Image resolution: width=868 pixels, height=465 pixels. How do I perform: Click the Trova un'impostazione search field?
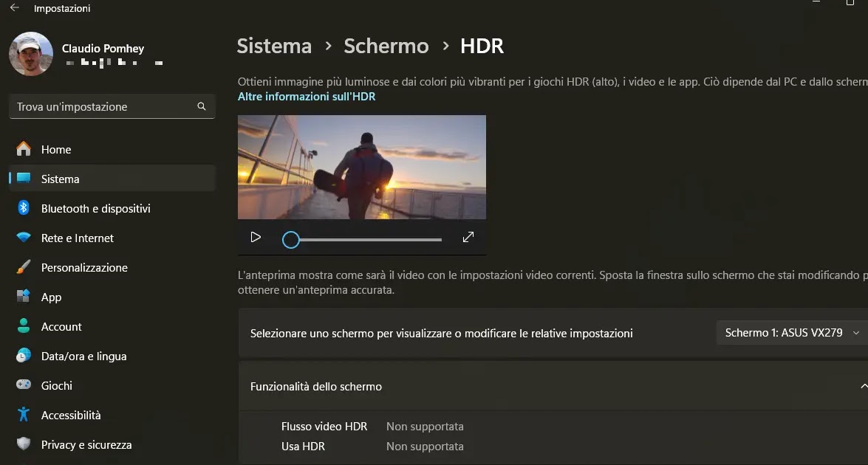[103, 107]
